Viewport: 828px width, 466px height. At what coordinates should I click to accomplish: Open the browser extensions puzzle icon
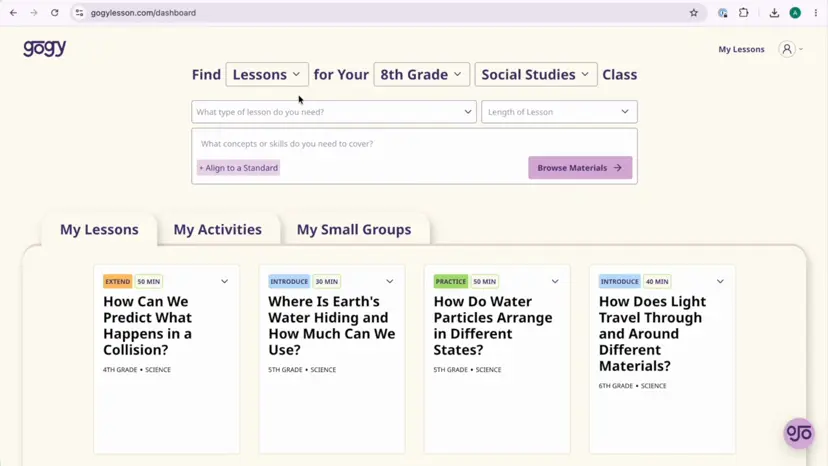click(x=744, y=13)
